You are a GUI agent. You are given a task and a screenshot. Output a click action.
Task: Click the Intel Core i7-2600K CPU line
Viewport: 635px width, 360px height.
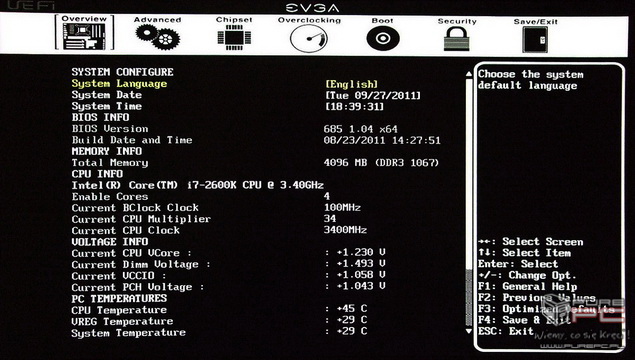coord(198,185)
